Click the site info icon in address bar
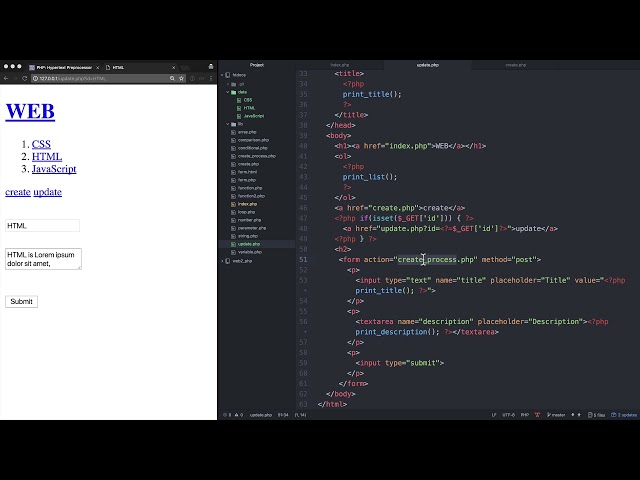640x480 pixels. (35, 78)
